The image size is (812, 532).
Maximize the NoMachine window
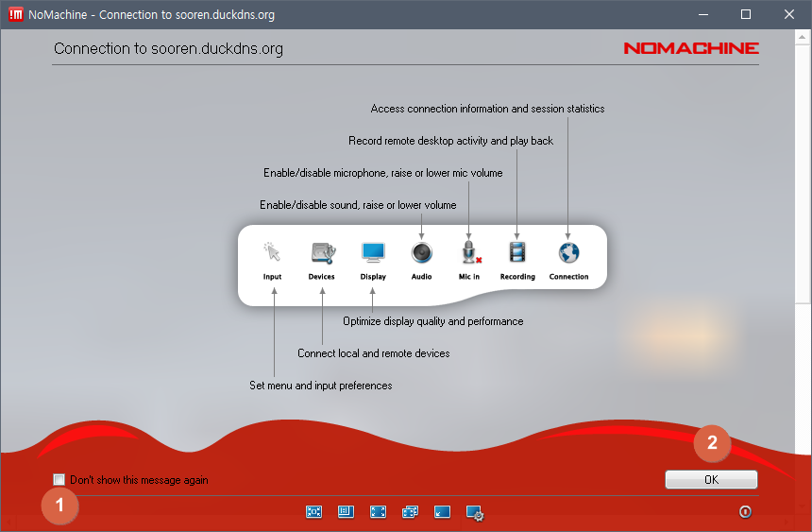(746, 14)
